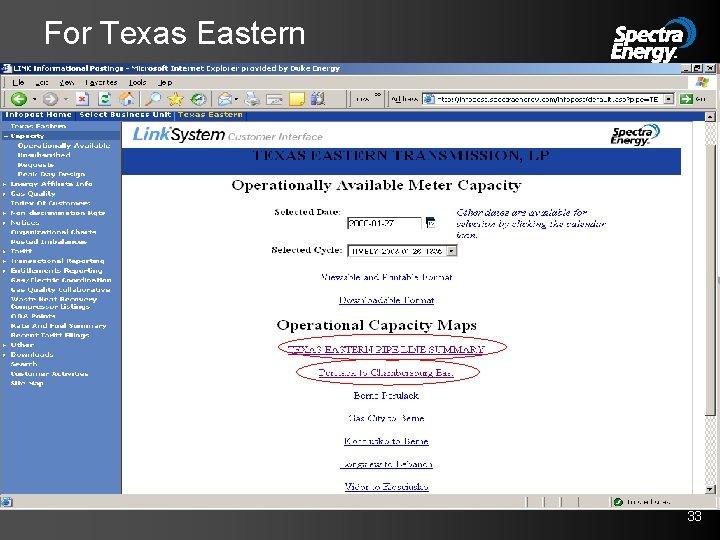The image size is (720, 540).
Task: Open Customer Activities sidebar item
Action: tap(49, 374)
